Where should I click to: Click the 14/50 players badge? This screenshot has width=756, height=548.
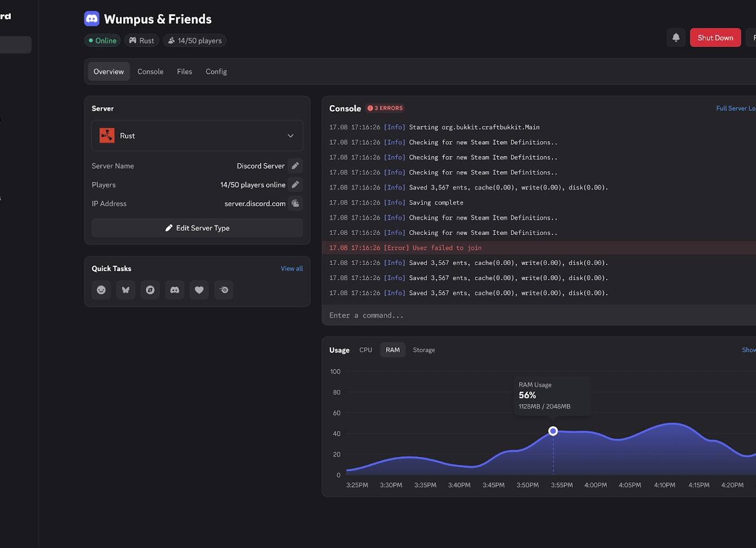[x=195, y=41]
